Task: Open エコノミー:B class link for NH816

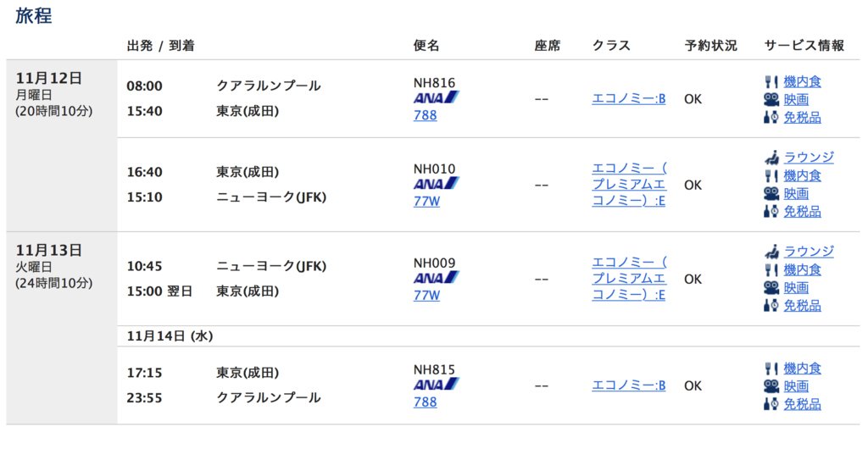Action: (629, 98)
